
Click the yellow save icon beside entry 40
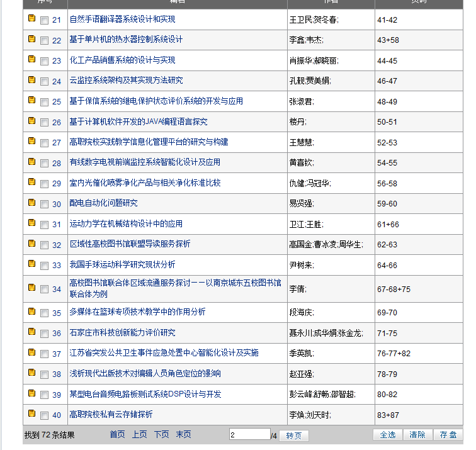point(31,413)
